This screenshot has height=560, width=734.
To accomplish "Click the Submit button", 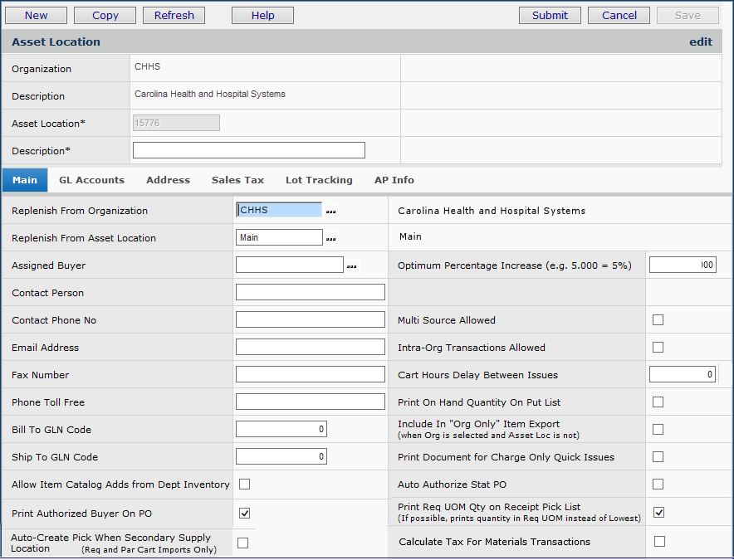I will (x=550, y=15).
